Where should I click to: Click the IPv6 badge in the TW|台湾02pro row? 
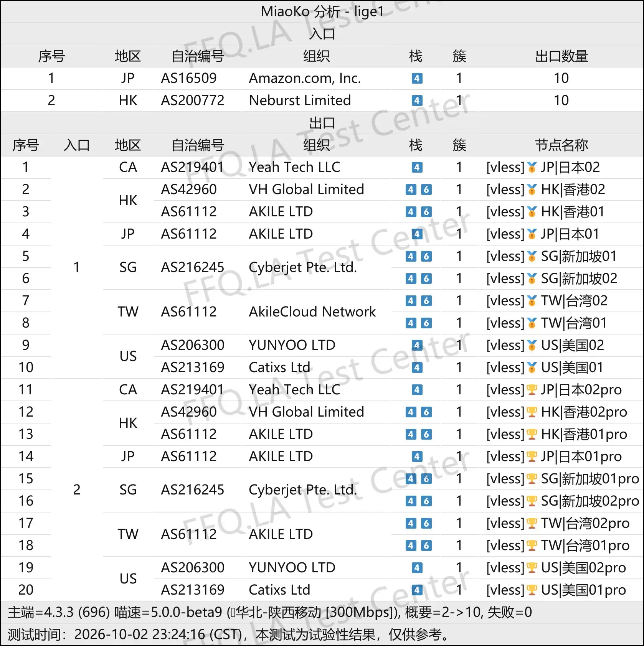426,523
